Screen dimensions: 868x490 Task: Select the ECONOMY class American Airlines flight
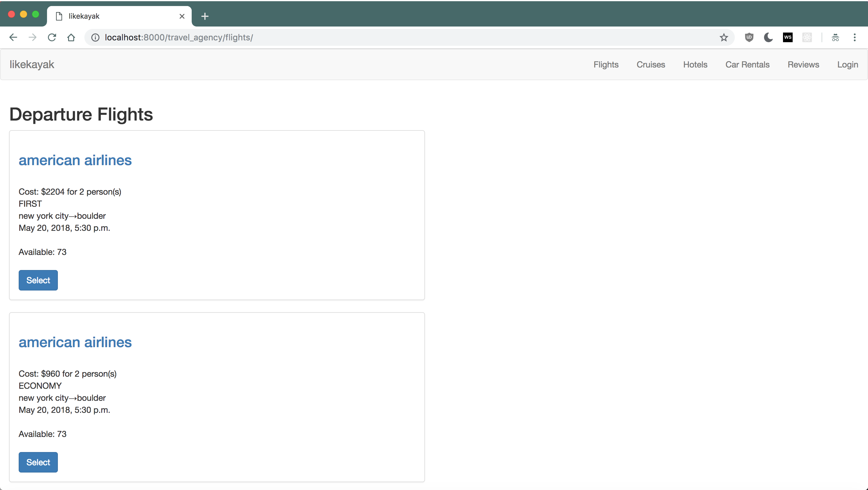tap(38, 462)
